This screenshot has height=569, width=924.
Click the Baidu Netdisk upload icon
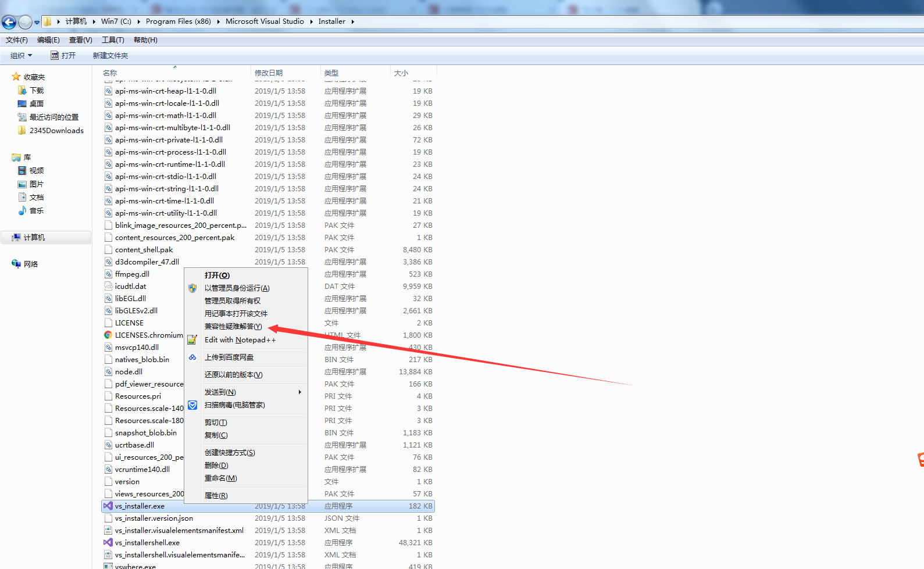192,357
